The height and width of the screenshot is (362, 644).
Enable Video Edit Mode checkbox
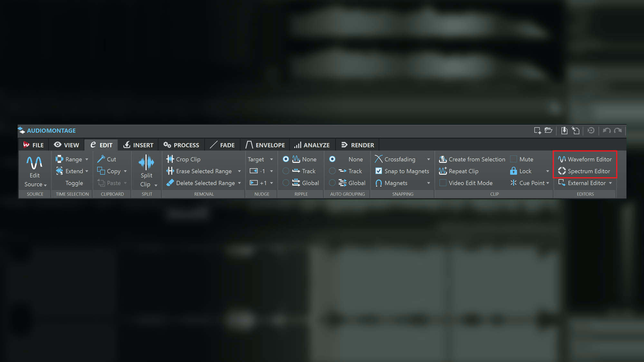point(443,183)
